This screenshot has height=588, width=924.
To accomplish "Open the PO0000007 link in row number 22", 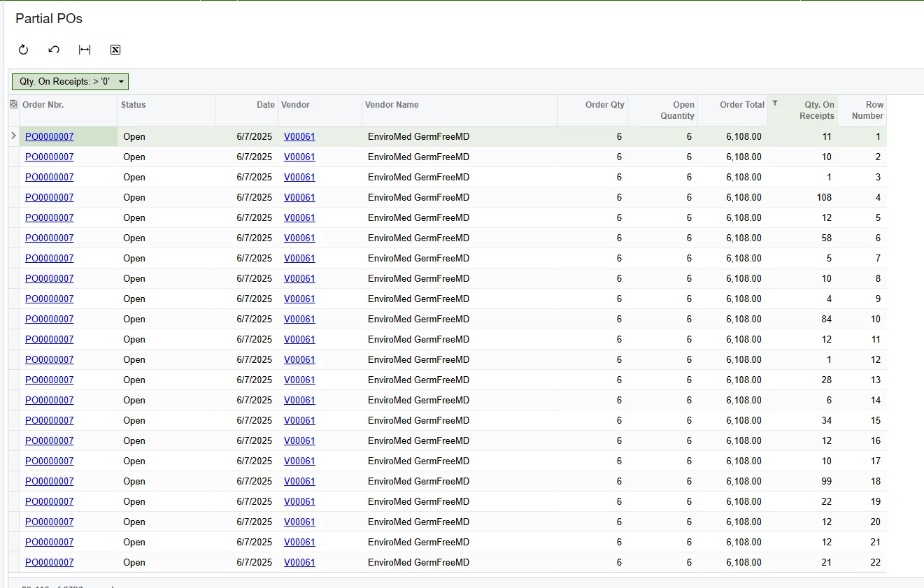I will click(x=49, y=562).
